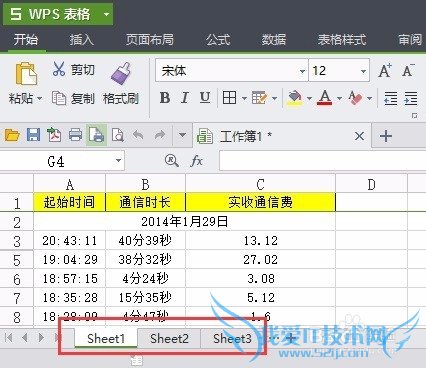Click the open folder icon
426x368 pixels.
point(12,135)
